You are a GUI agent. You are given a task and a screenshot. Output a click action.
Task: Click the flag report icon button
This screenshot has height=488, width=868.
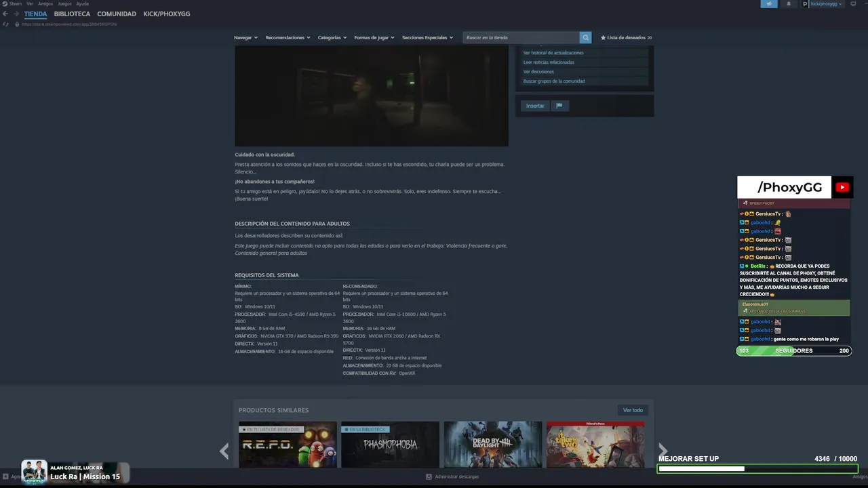click(x=559, y=106)
